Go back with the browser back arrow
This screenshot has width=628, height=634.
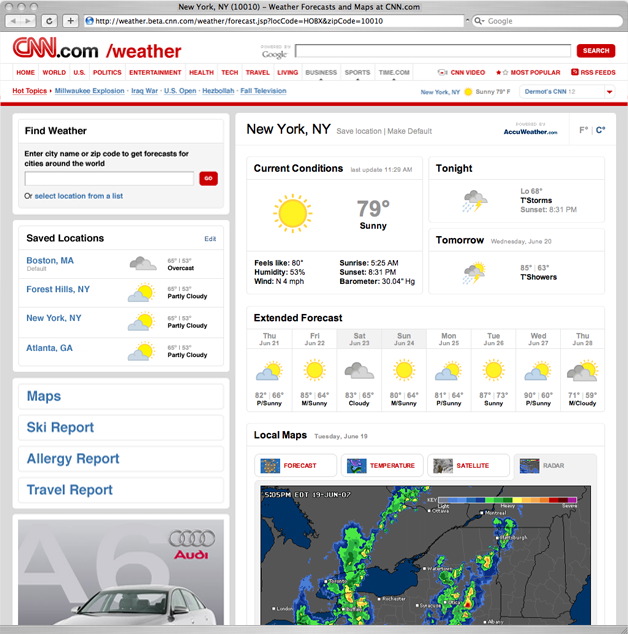point(13,21)
